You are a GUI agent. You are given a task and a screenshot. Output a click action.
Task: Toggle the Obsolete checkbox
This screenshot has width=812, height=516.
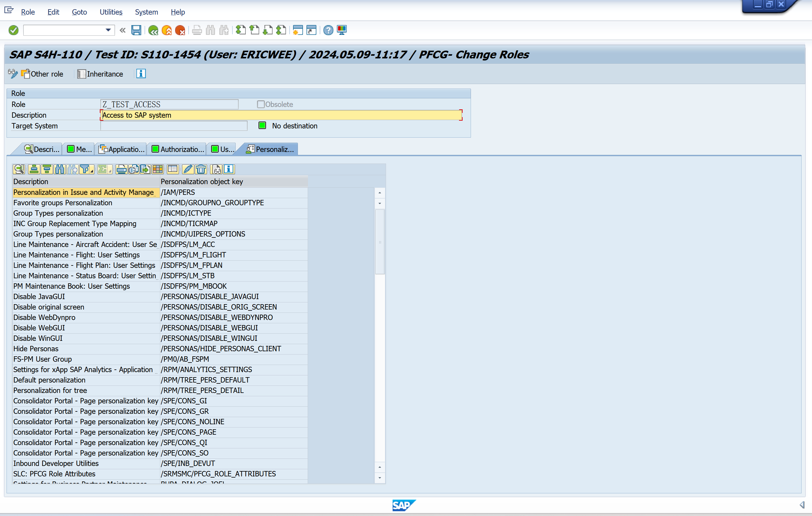click(261, 104)
